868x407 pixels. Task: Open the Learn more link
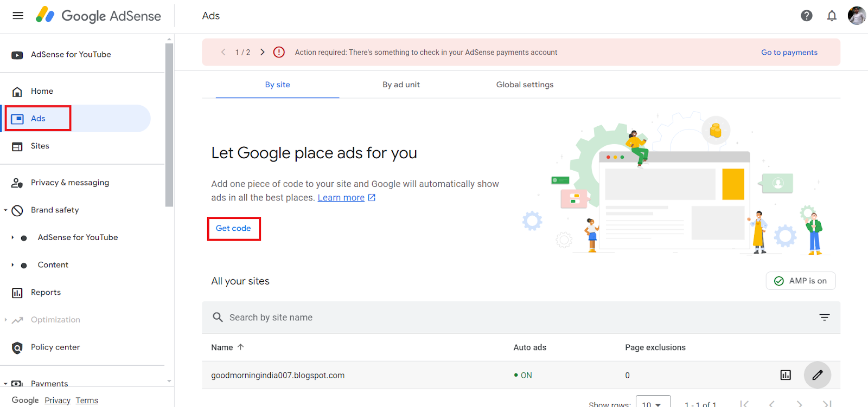pos(341,198)
